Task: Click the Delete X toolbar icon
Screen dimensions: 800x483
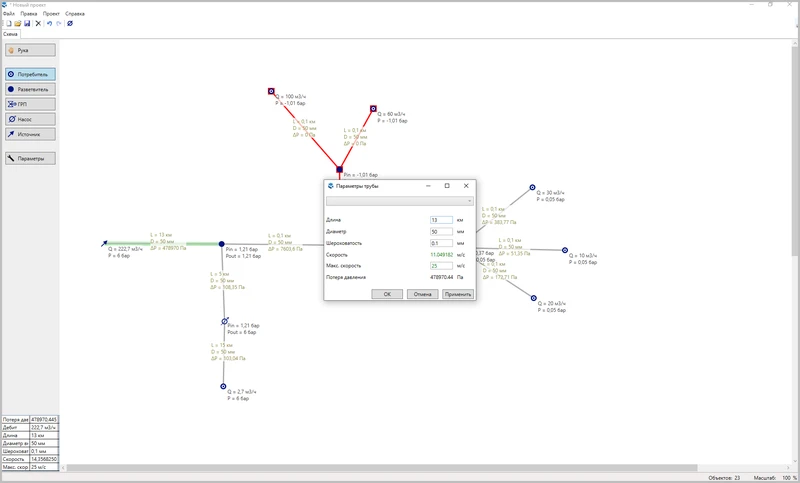Action: [38, 23]
